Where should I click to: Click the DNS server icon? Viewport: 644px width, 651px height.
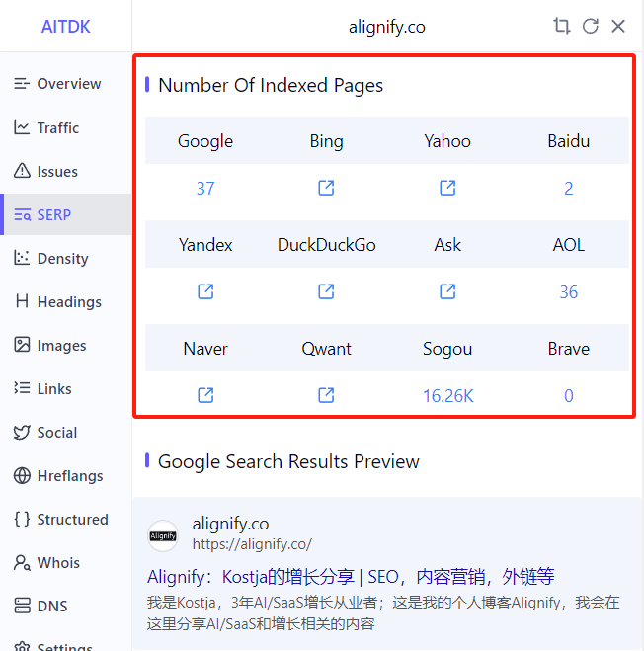pos(22,606)
